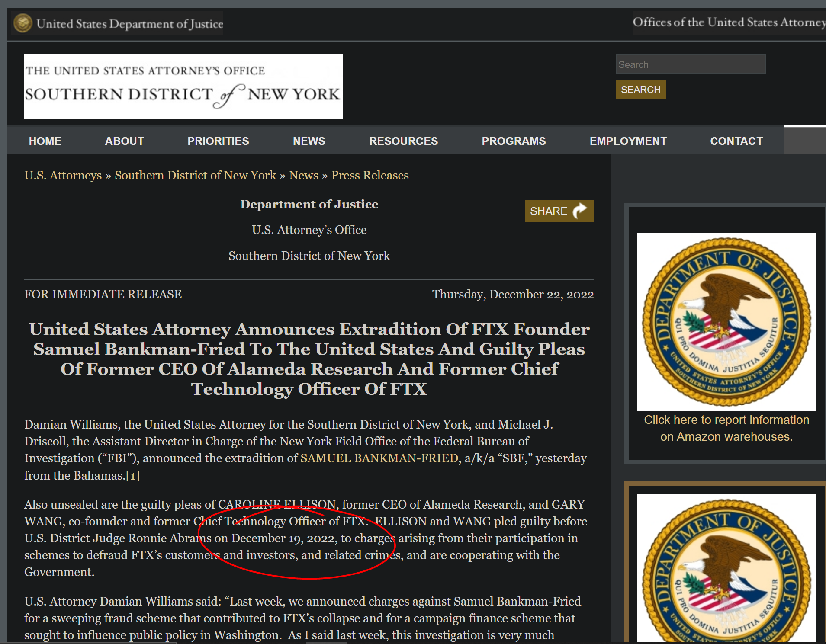
Task: Click the Amazon warehouses report information link
Action: (x=726, y=428)
